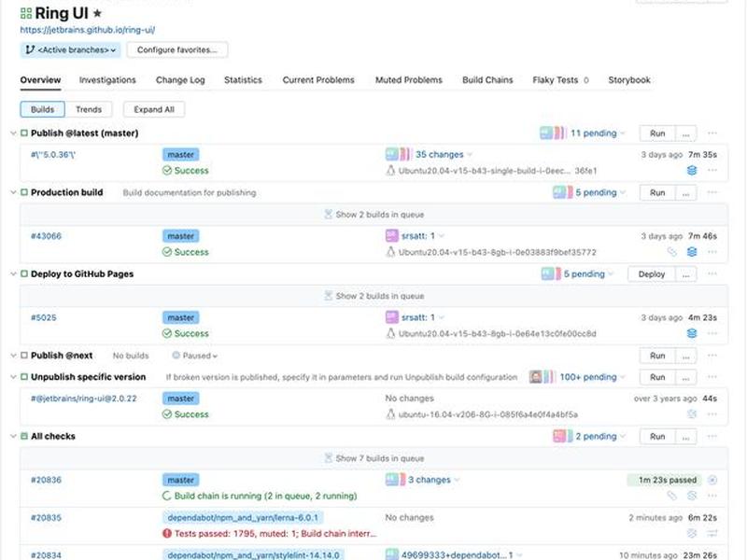Collapse the All checks configuration
The height and width of the screenshot is (560, 747).
tap(13, 436)
